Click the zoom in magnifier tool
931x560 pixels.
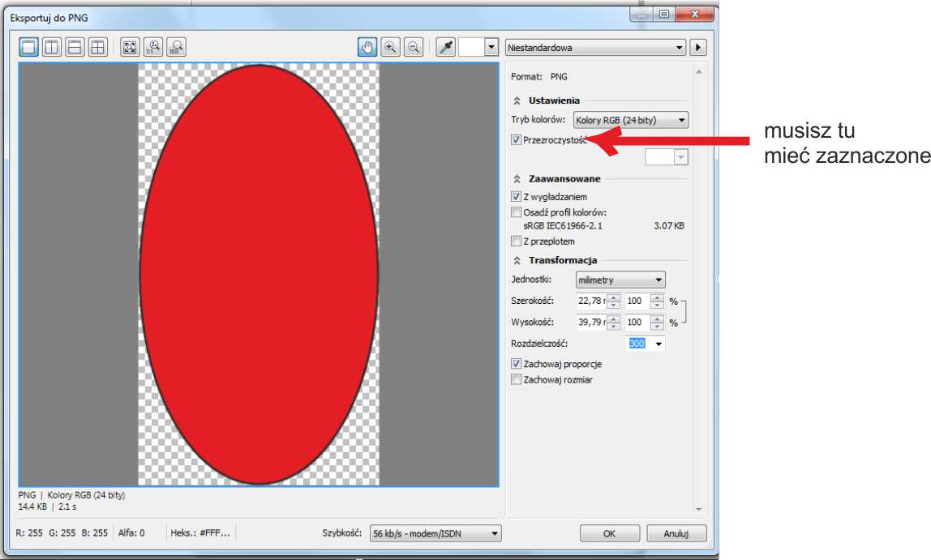[x=391, y=48]
